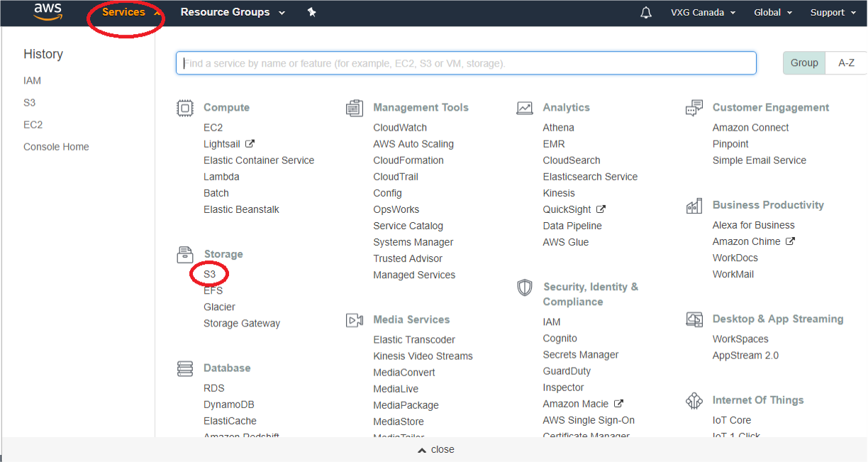Viewport: 868px width, 462px height.
Task: Switch service view to A-Z
Action: (846, 62)
